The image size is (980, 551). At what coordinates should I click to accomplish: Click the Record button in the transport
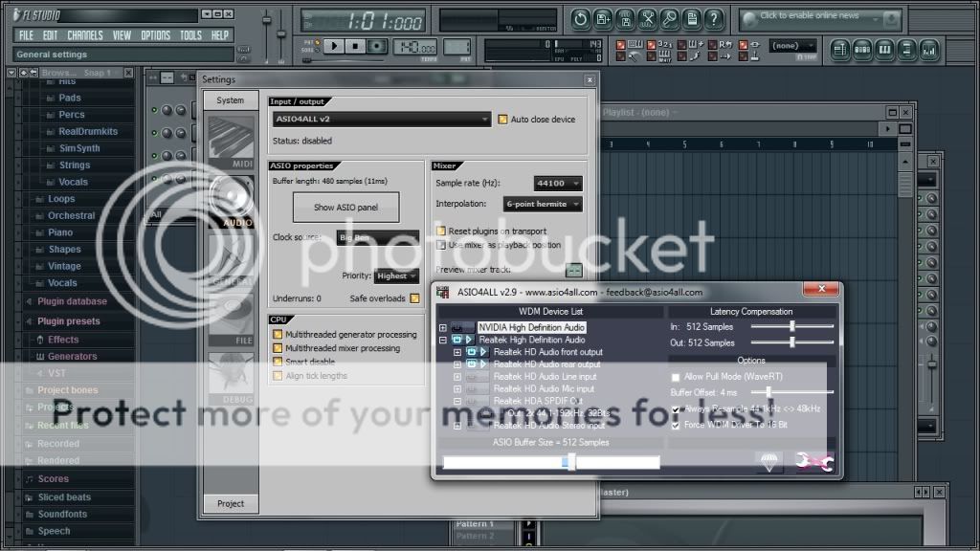[376, 46]
